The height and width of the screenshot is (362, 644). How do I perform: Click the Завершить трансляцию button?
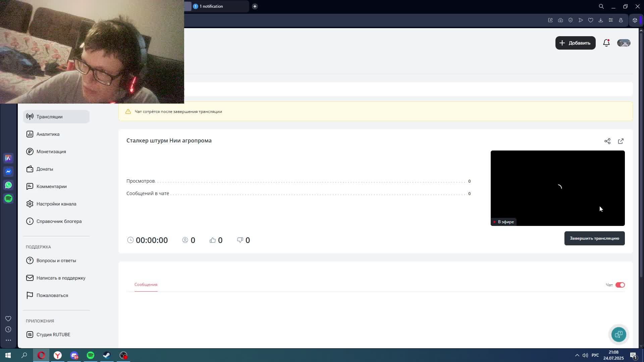[594, 238]
